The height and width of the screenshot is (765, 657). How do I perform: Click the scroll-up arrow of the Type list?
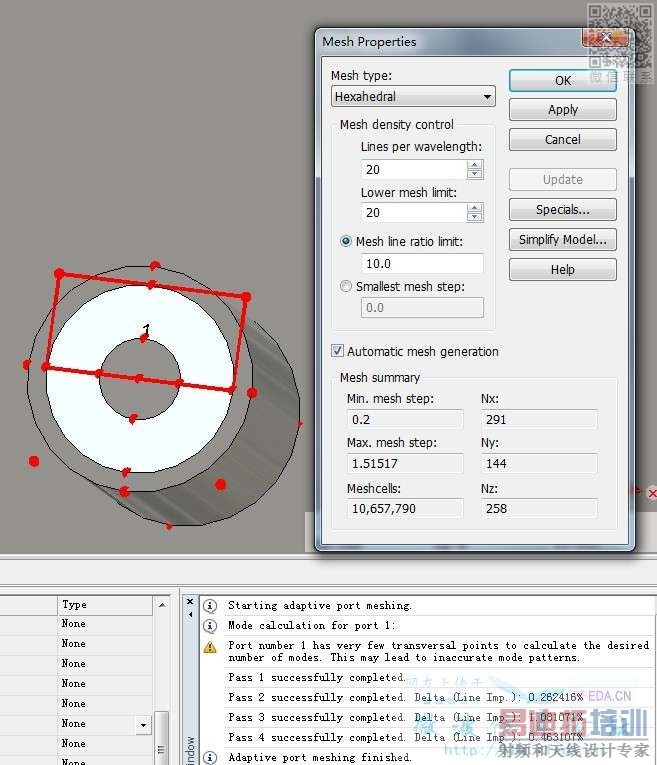click(162, 605)
